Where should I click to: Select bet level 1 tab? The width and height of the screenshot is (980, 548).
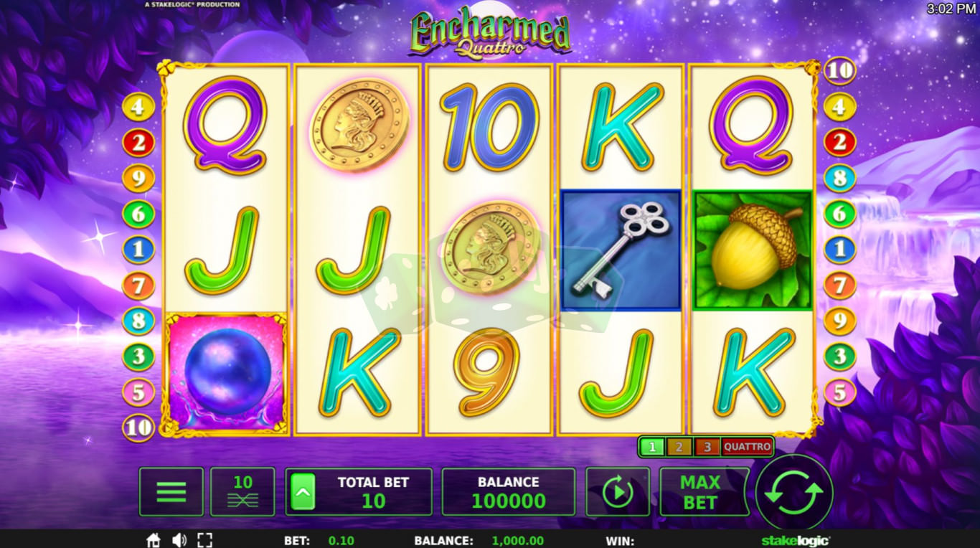[x=652, y=447]
